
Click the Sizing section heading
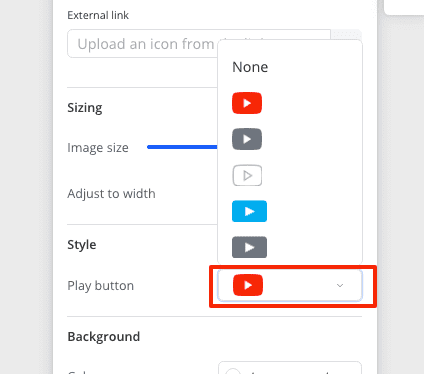(x=85, y=108)
